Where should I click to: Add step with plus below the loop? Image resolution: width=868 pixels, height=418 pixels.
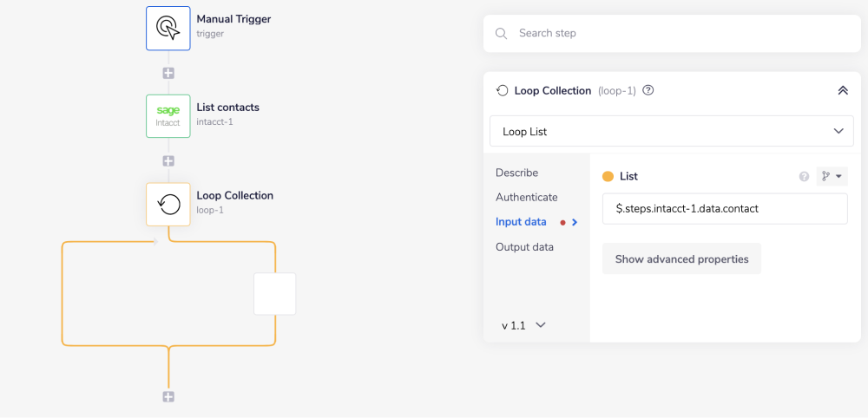click(168, 396)
